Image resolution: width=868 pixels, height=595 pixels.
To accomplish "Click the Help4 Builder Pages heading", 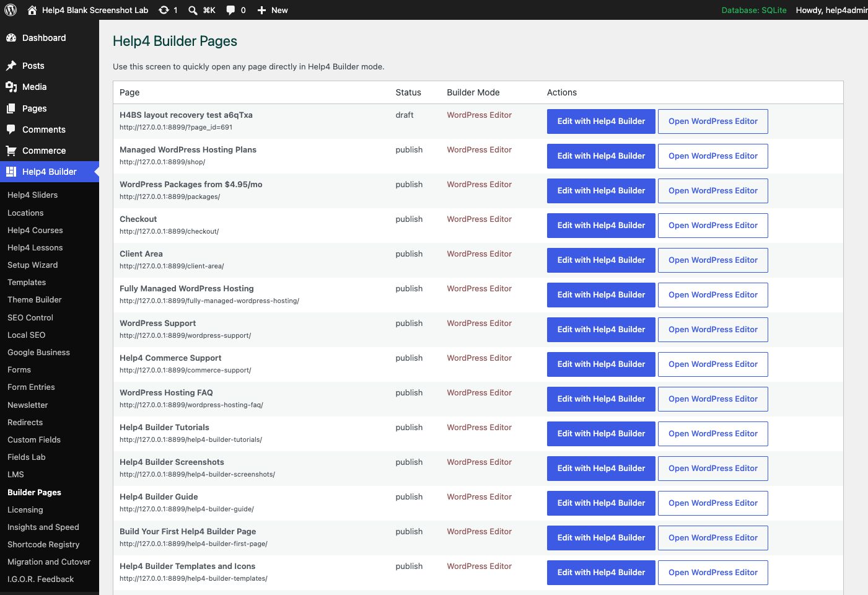I will (175, 41).
